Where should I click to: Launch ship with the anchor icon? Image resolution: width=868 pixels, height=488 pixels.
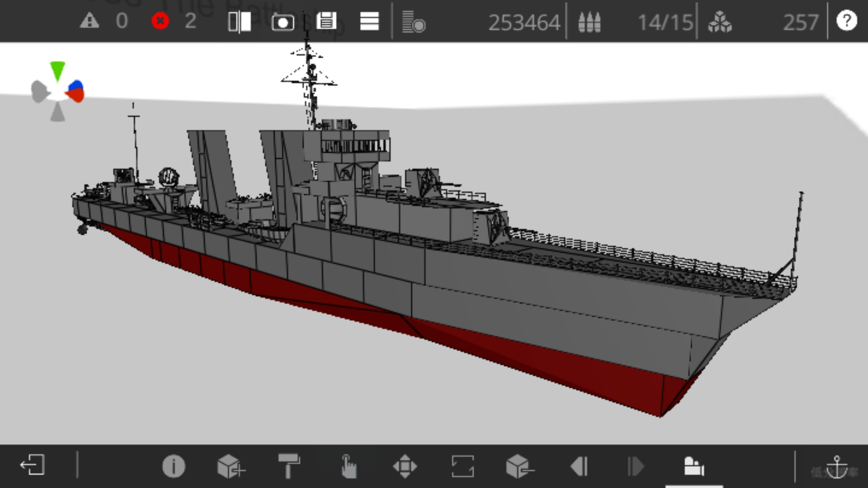click(x=837, y=467)
